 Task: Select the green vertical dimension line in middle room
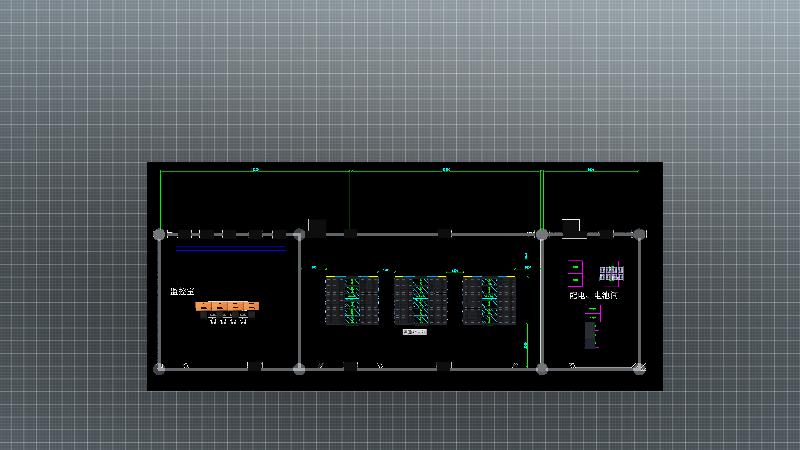coord(527,345)
